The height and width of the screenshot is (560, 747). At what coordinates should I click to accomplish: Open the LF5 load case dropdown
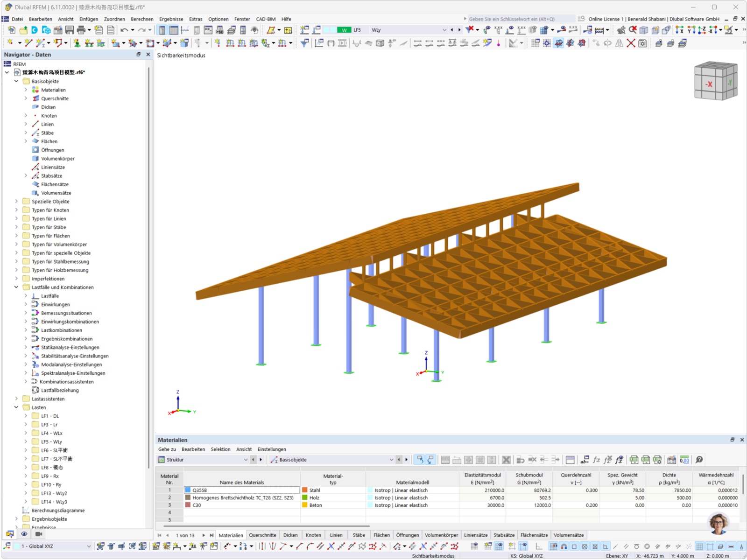444,29
